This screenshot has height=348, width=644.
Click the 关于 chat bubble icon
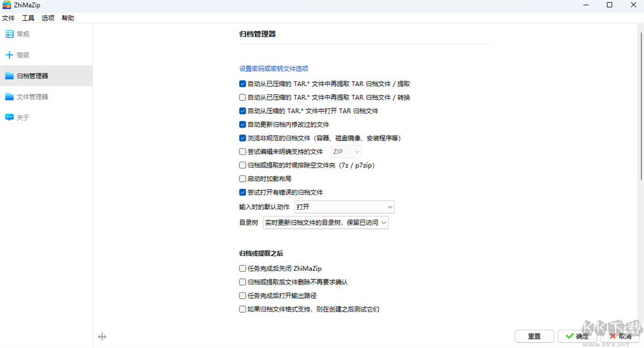tap(9, 117)
